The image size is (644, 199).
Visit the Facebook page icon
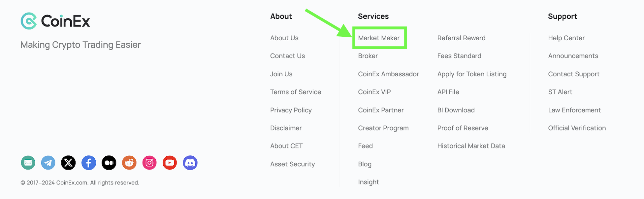(x=89, y=163)
